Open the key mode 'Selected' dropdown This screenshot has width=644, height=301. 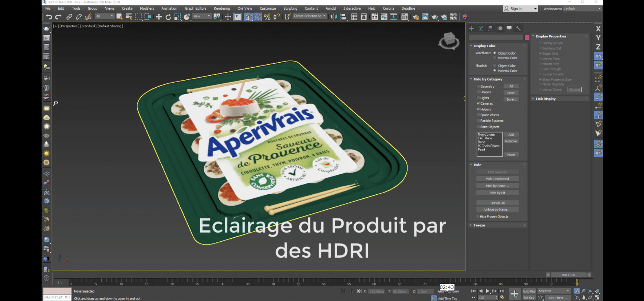click(x=554, y=291)
